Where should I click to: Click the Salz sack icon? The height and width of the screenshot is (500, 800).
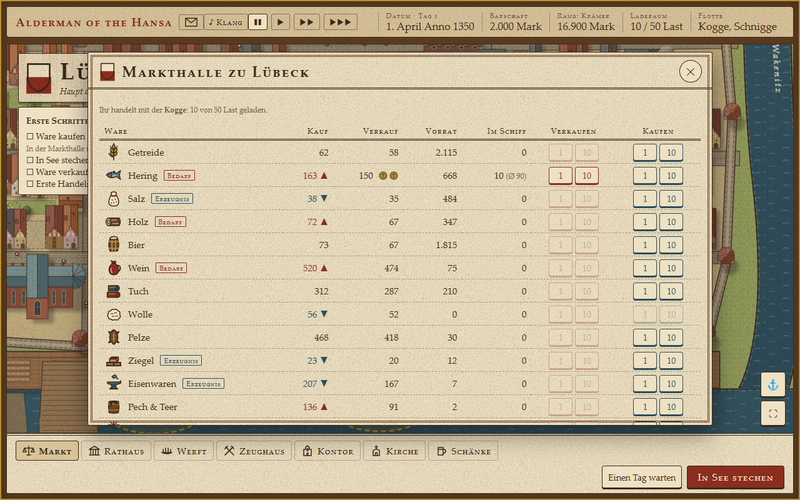coord(114,198)
